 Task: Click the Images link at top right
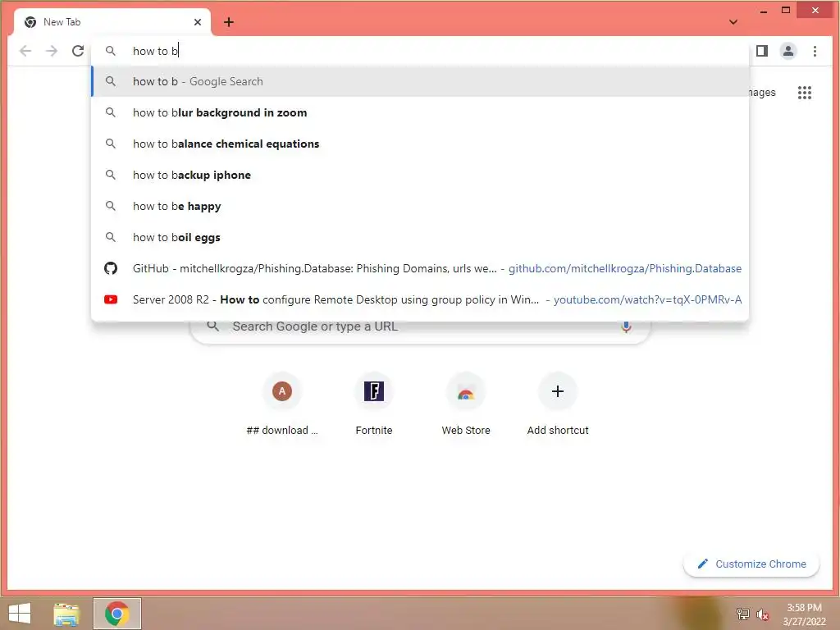tap(762, 92)
